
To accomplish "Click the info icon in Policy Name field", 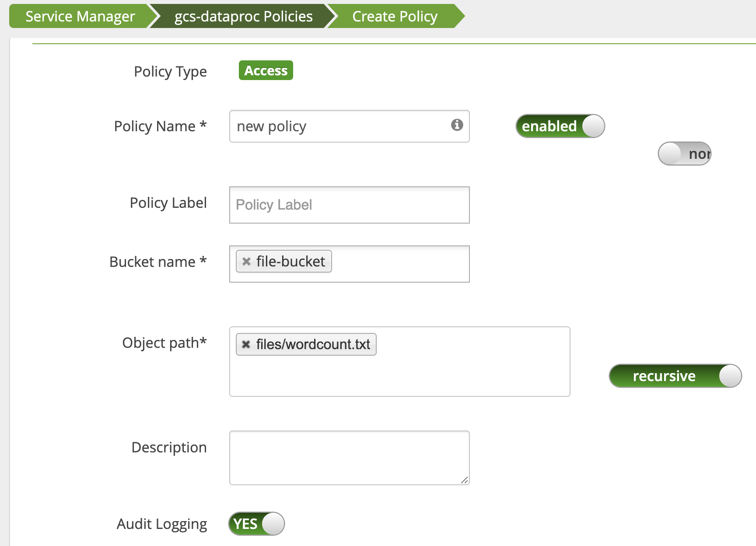I will click(457, 125).
